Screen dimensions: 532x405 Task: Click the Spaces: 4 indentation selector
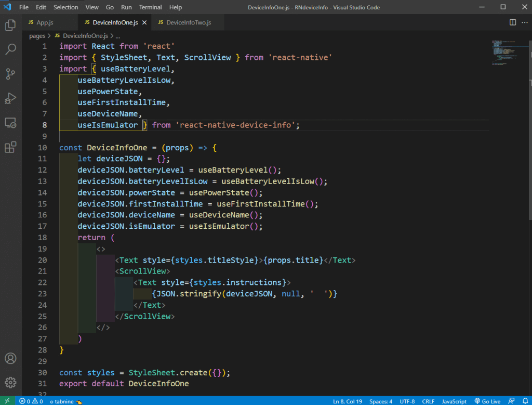coord(381,401)
